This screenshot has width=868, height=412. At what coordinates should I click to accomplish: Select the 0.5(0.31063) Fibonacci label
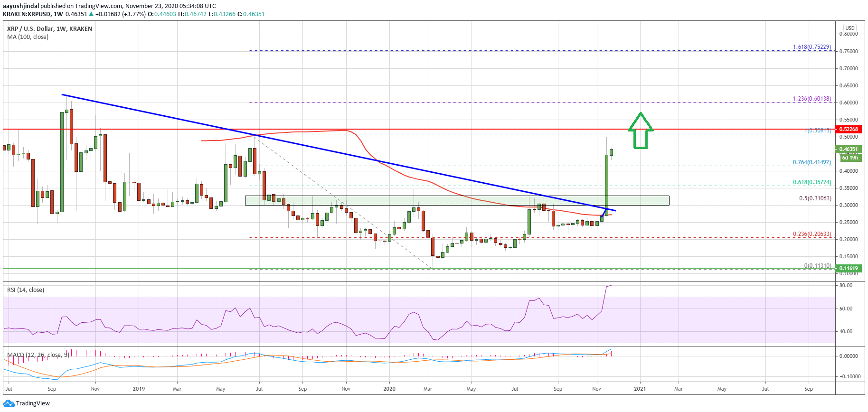coord(815,198)
